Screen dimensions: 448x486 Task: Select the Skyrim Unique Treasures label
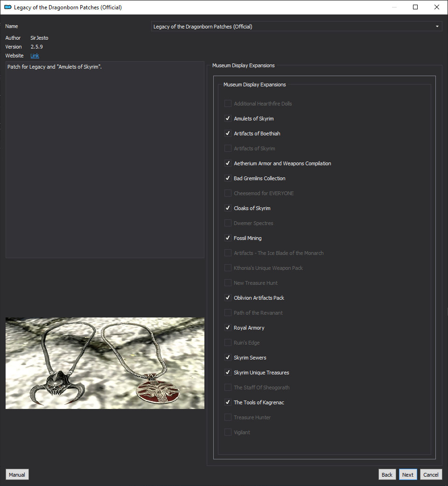pos(261,372)
